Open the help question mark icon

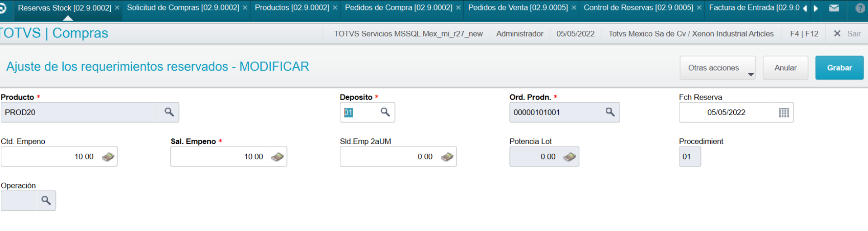pos(860,8)
